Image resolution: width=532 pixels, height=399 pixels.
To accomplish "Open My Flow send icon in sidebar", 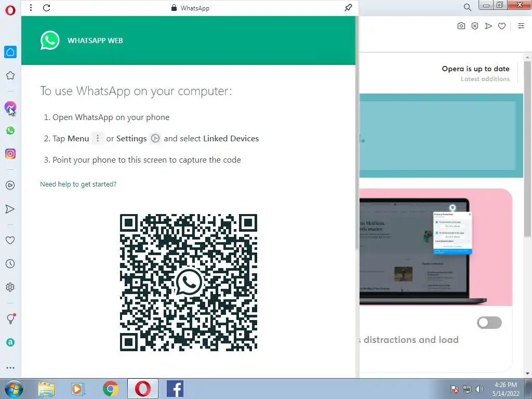I will coord(10,209).
